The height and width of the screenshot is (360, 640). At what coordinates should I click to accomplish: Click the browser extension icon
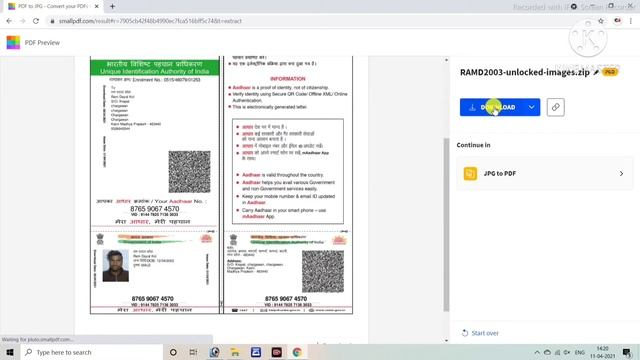coord(618,21)
